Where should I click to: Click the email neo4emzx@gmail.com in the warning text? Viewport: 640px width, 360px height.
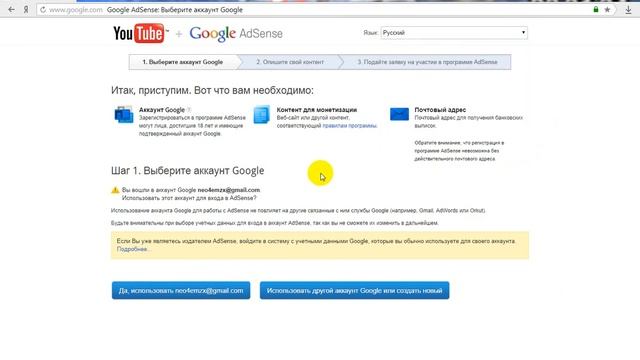(x=229, y=190)
